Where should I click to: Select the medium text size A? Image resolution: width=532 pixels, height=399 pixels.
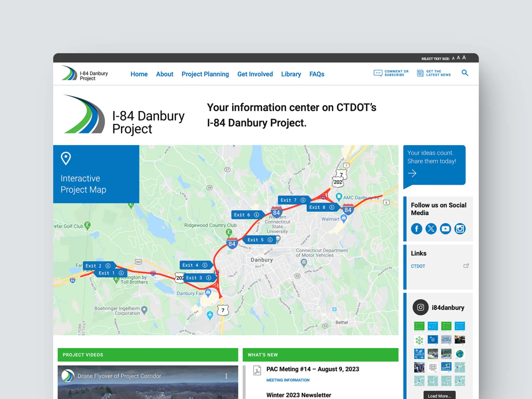458,58
